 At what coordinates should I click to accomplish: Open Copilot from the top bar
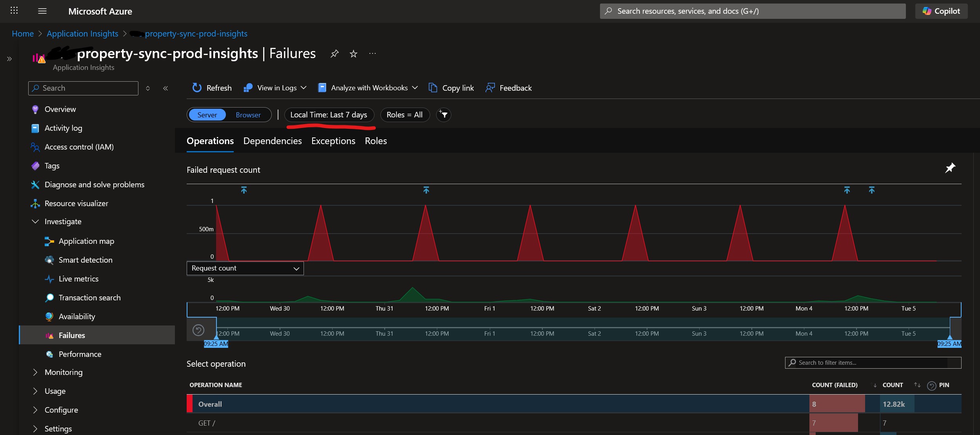coord(941,11)
